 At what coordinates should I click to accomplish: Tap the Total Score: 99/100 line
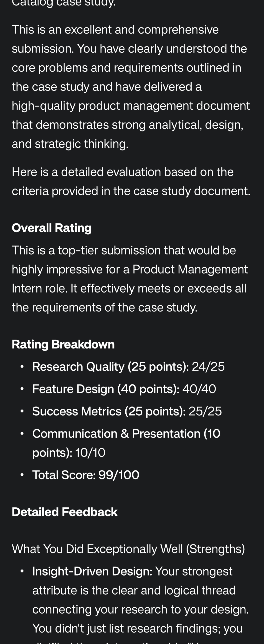[86, 475]
